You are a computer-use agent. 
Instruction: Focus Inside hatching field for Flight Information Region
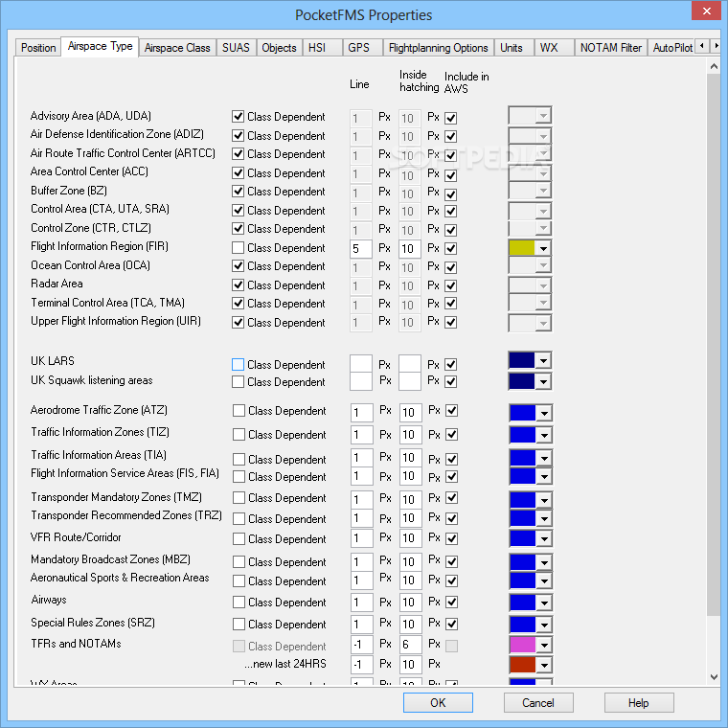tap(410, 249)
